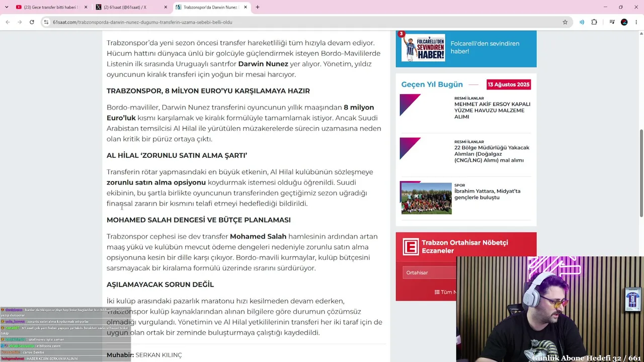Viewport: 644px width, 362px height.
Task: Click the browser forward arrow
Action: (20, 22)
